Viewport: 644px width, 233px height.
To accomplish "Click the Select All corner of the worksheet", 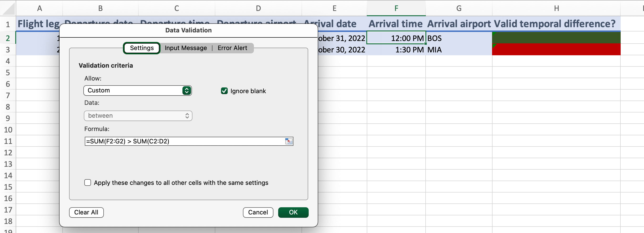I will tap(8, 8).
